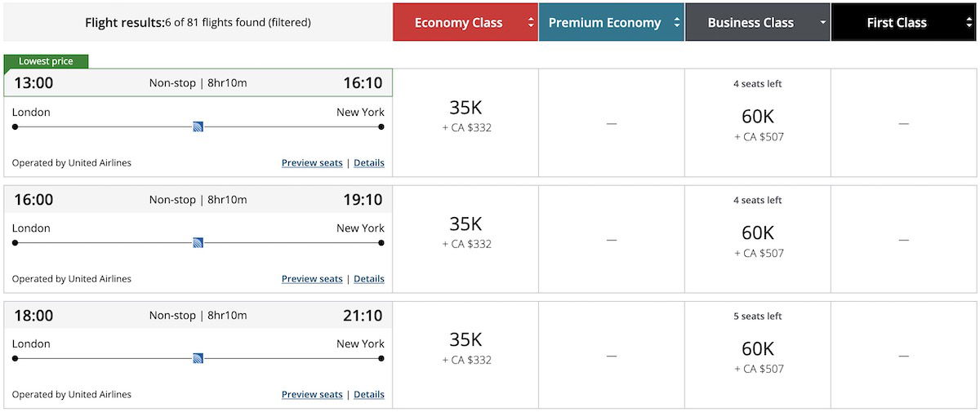The height and width of the screenshot is (412, 980).
Task: Click United Airlines logo on 18:00 flight
Action: pos(198,358)
